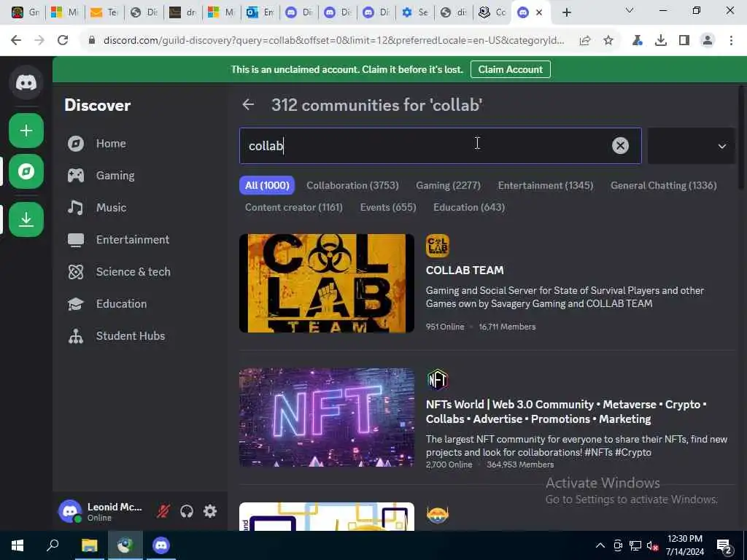Click the green Add a Server plus button

pos(26,131)
